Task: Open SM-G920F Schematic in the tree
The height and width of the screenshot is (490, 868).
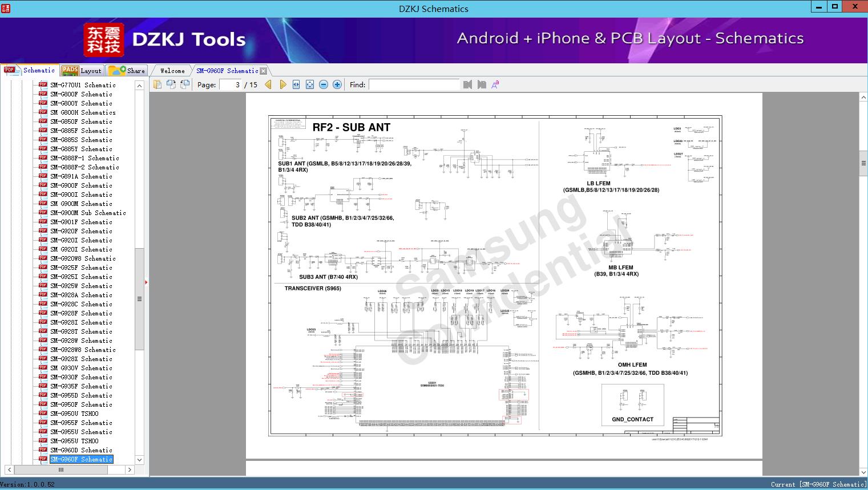Action: tap(81, 231)
